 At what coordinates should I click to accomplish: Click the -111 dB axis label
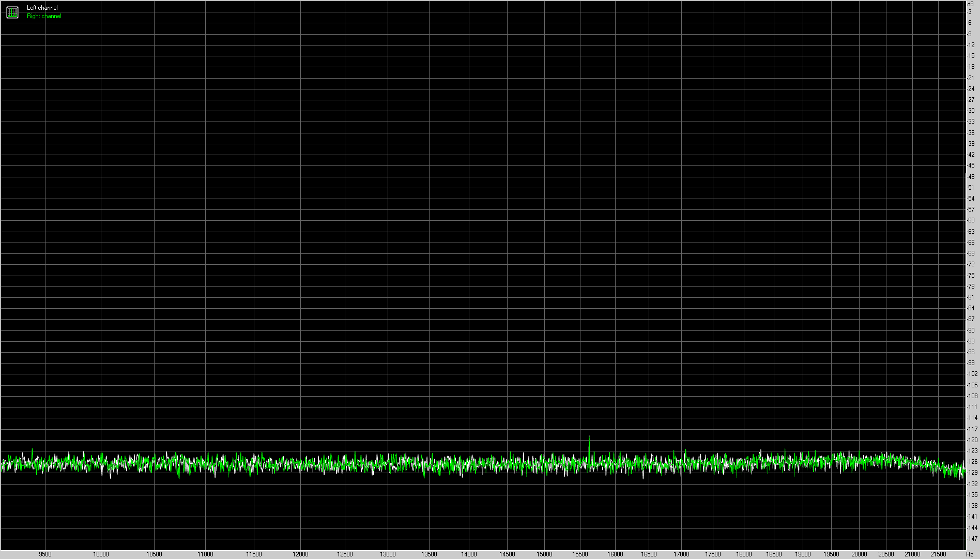click(972, 407)
